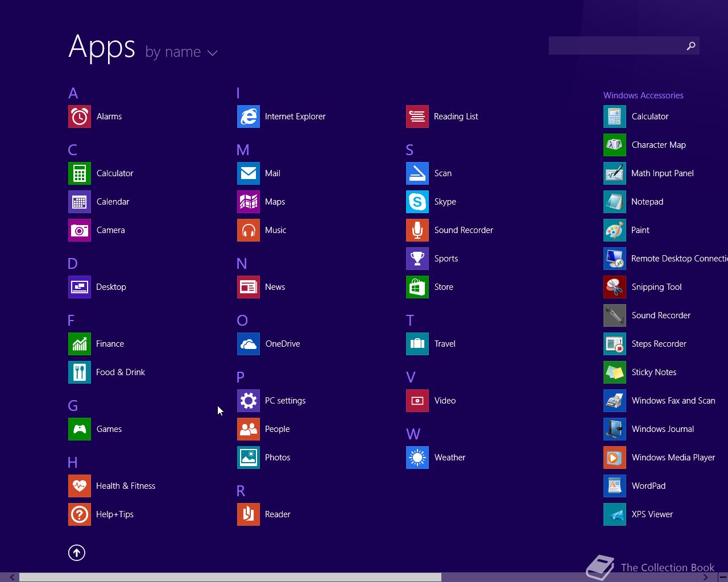Click the 'Windows Accessories' group header
This screenshot has height=582, width=728.
[x=643, y=95]
